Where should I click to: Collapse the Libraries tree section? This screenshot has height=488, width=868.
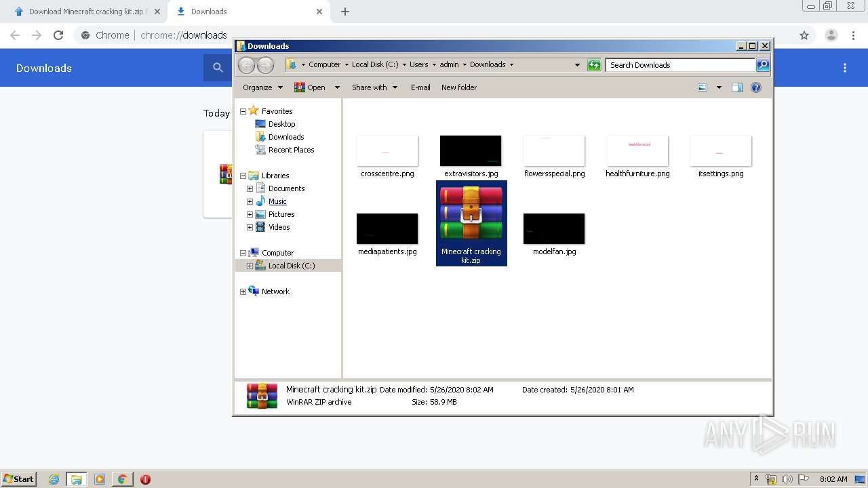pos(243,176)
